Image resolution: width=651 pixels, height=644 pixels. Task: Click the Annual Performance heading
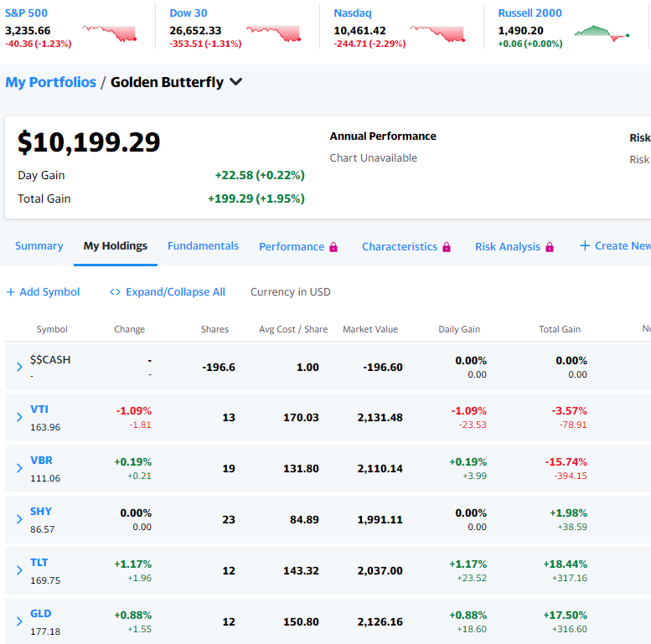(383, 137)
